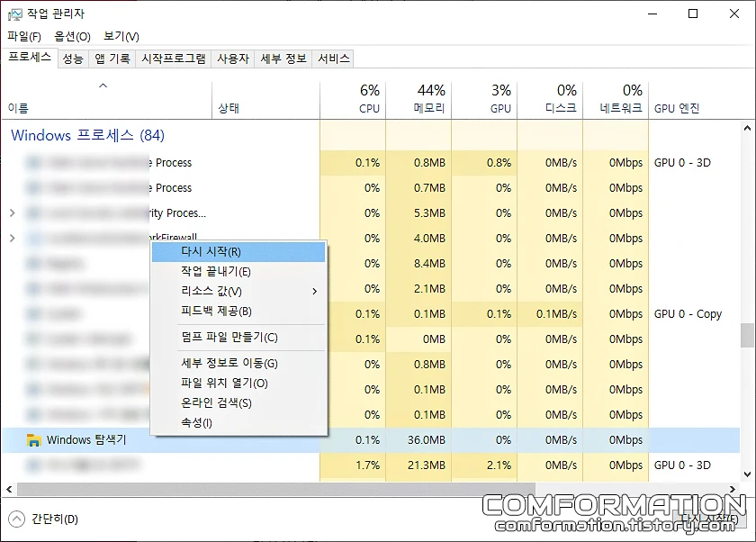The image size is (756, 542).
Task: Sort by the CPU column header
Action: (353, 100)
